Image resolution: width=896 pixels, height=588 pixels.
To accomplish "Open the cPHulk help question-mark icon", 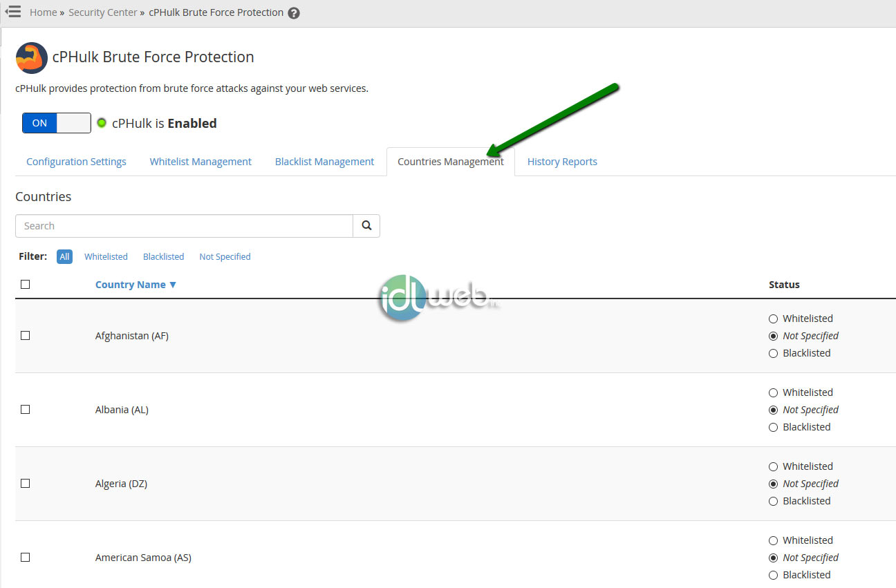I will click(x=294, y=13).
